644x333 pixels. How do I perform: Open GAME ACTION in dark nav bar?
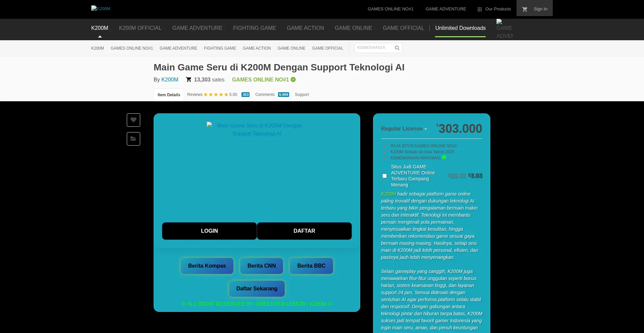pos(305,28)
